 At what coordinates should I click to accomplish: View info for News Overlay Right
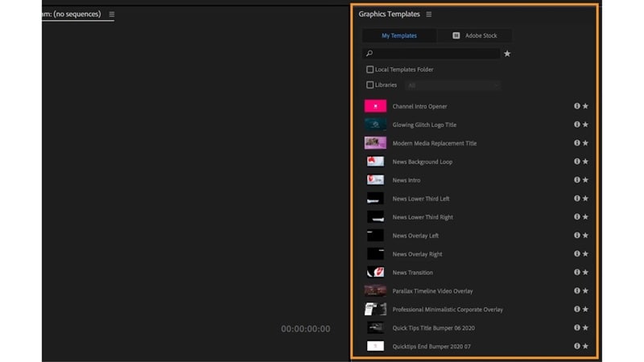pos(577,254)
